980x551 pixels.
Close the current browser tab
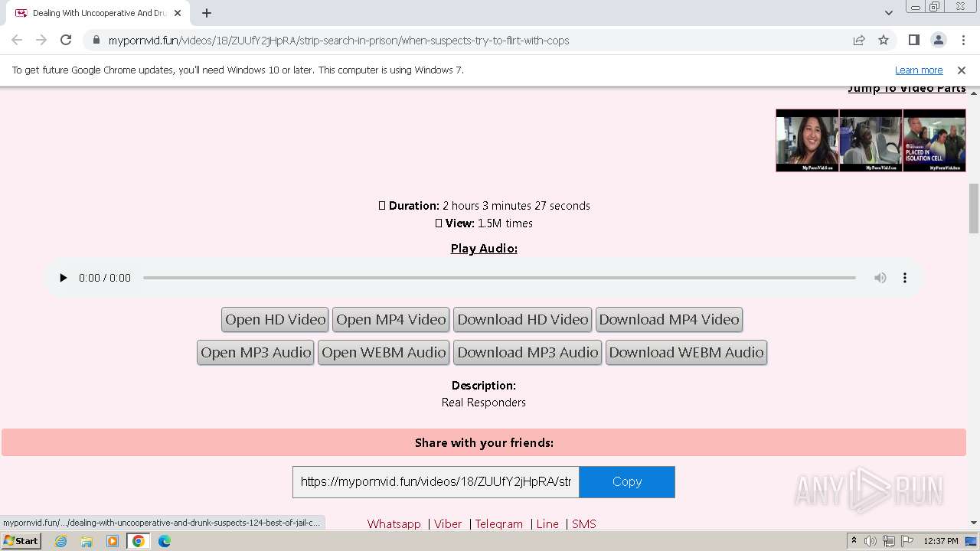[178, 13]
